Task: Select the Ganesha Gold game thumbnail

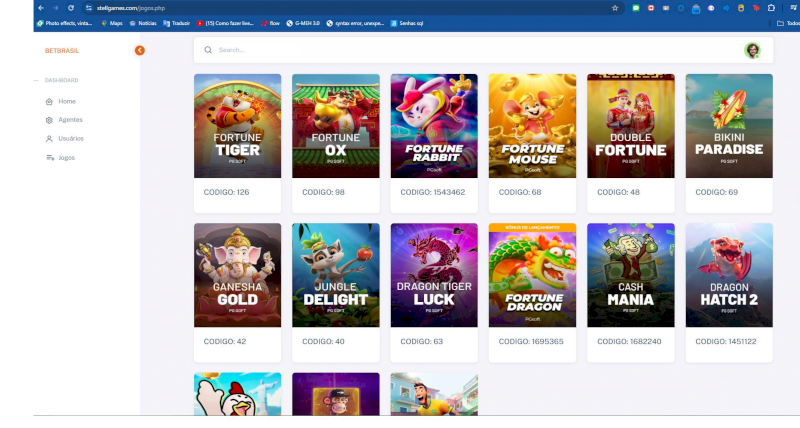Action: point(237,275)
